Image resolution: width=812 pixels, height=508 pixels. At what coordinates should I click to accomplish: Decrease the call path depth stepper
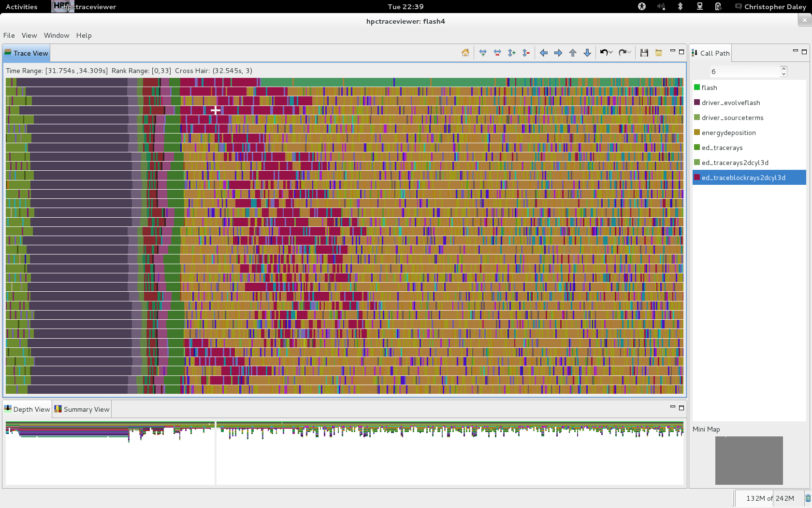pyautogui.click(x=783, y=74)
